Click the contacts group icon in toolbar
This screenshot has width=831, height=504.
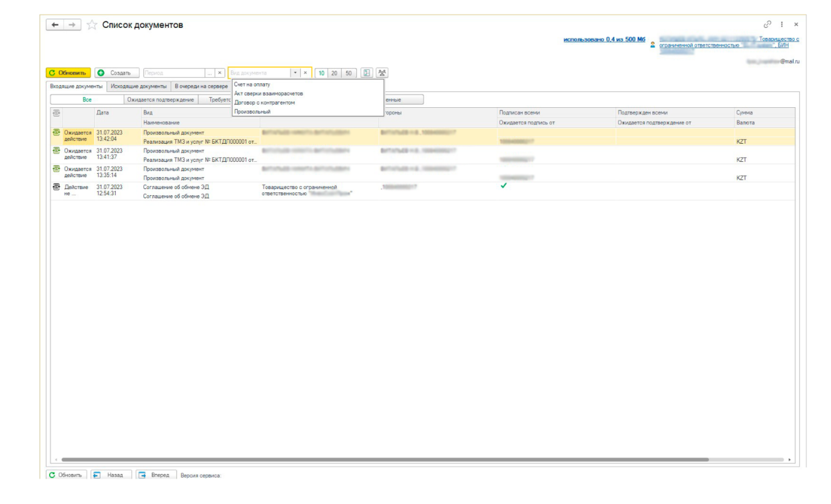[x=382, y=73]
